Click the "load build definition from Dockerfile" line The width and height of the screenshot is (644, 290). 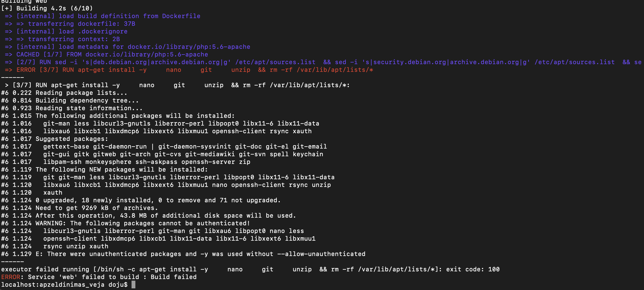click(108, 16)
